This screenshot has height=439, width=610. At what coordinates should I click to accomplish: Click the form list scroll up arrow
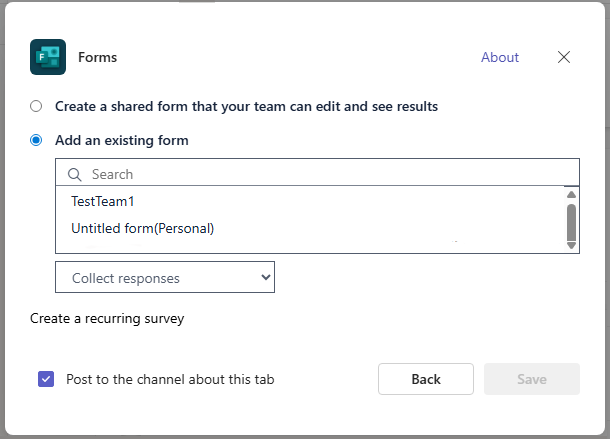point(571,194)
